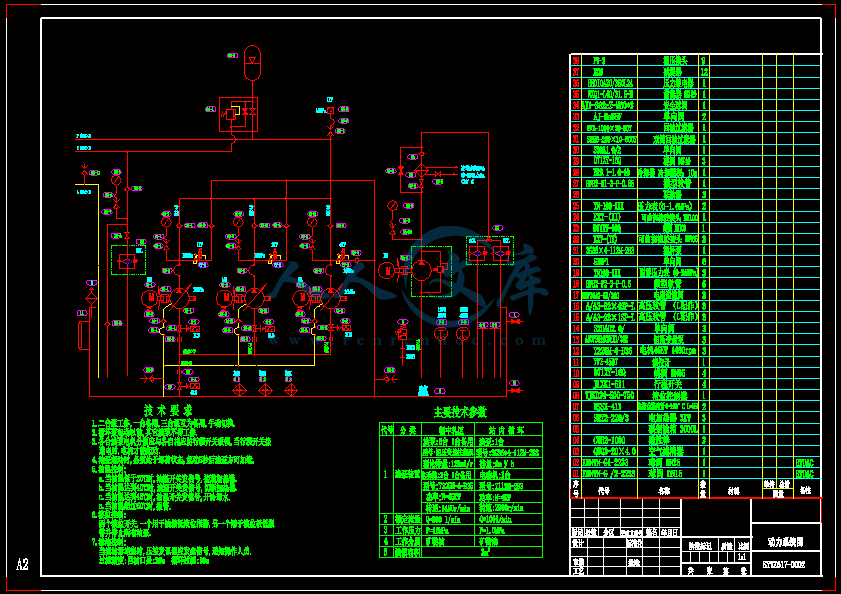Image resolution: width=841 pixels, height=594 pixels.
Task: Click the A2 sheet size label
Action: pos(22,564)
